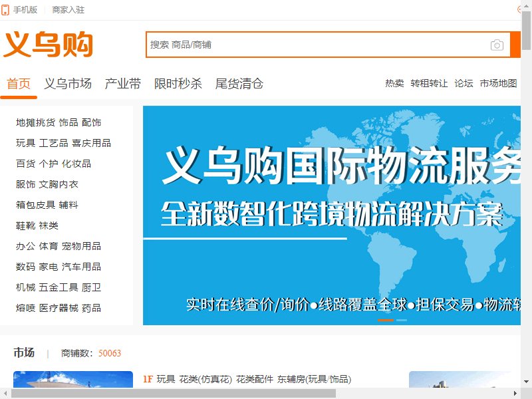Open the 百货 category link

[25, 164]
